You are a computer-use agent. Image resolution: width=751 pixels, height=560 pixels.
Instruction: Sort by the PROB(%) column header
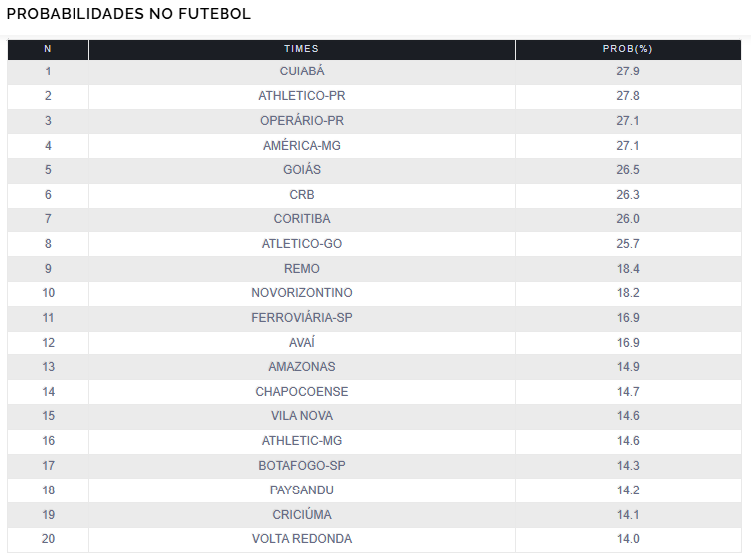point(627,49)
